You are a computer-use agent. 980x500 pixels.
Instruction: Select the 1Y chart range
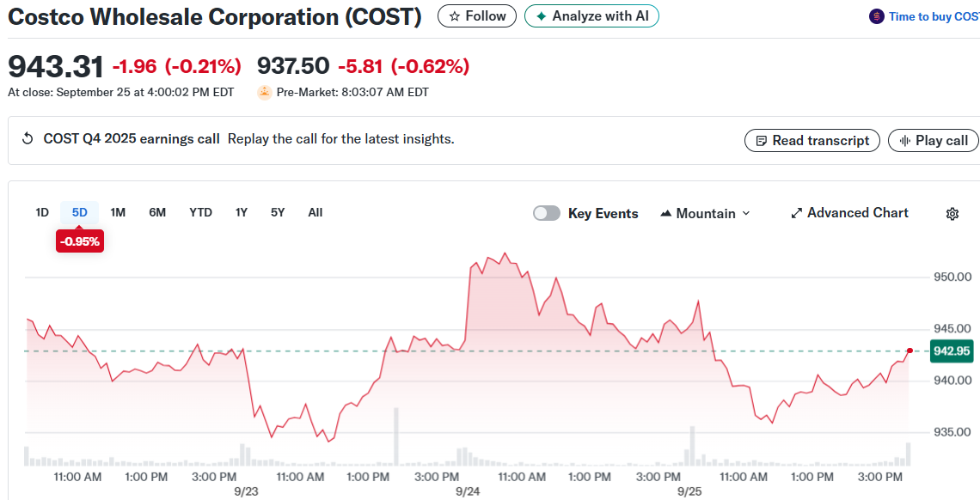point(242,212)
